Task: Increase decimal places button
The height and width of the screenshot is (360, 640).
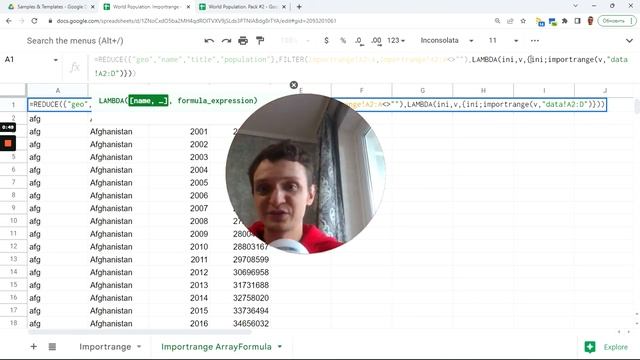Action: 376,40
